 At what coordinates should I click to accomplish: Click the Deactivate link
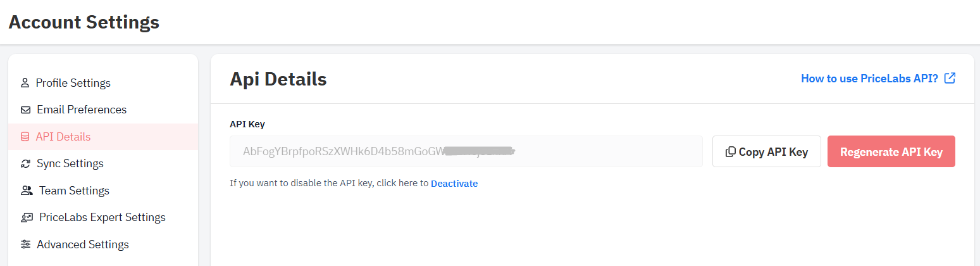[454, 184]
